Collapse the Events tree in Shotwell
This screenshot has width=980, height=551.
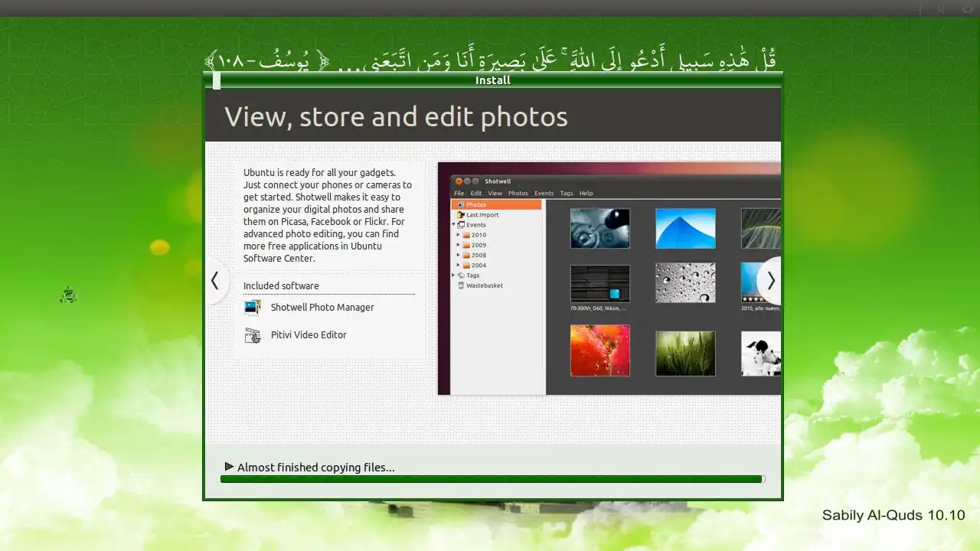(453, 225)
